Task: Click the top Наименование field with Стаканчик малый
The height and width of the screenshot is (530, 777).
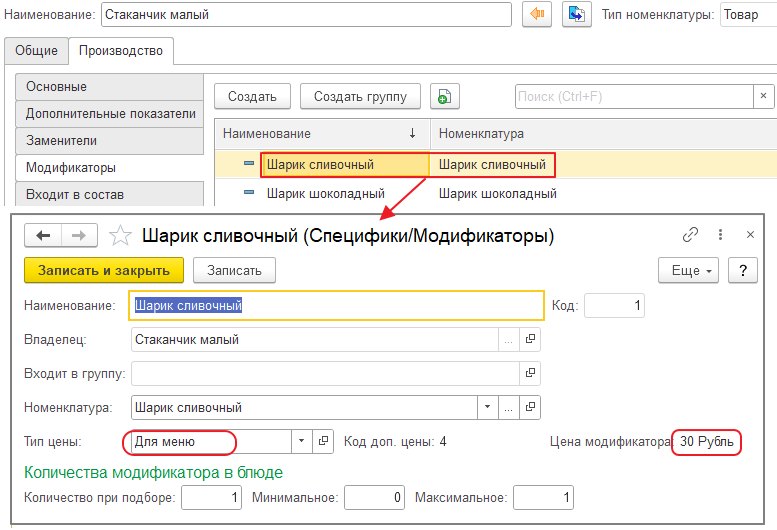Action: click(x=306, y=14)
